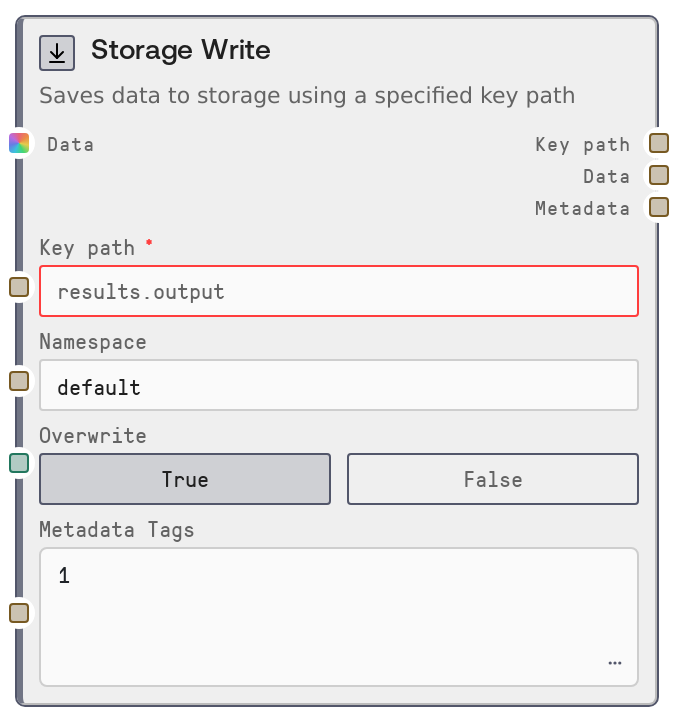674x722 pixels.
Task: Click inside the Metadata Tags text area
Action: tap(338, 610)
